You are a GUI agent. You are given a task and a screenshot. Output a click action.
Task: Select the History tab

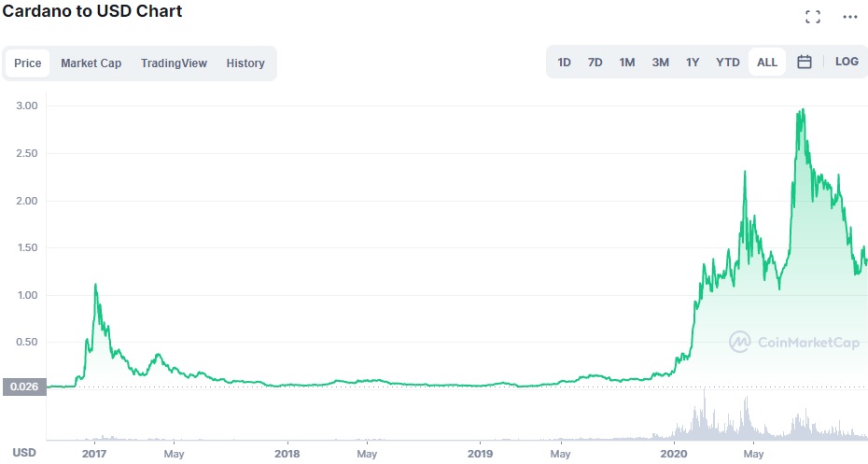pyautogui.click(x=245, y=63)
